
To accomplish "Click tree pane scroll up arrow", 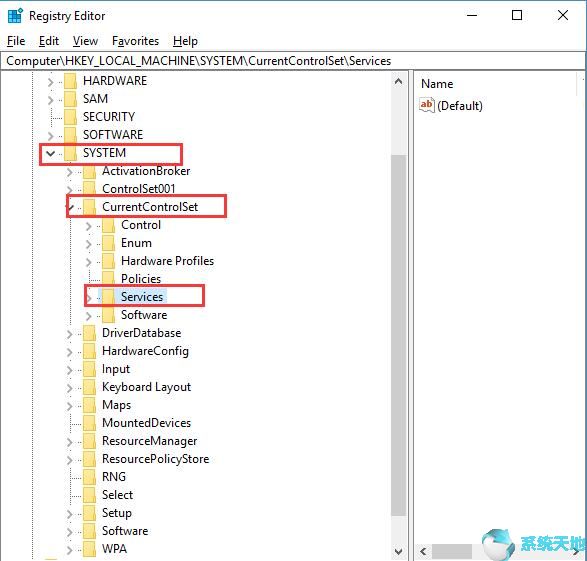I will click(x=399, y=81).
